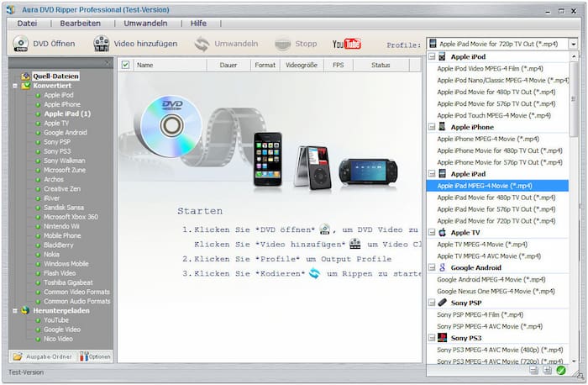The height and width of the screenshot is (385, 588).
Task: Sort by Videogröße column header
Action: 302,65
